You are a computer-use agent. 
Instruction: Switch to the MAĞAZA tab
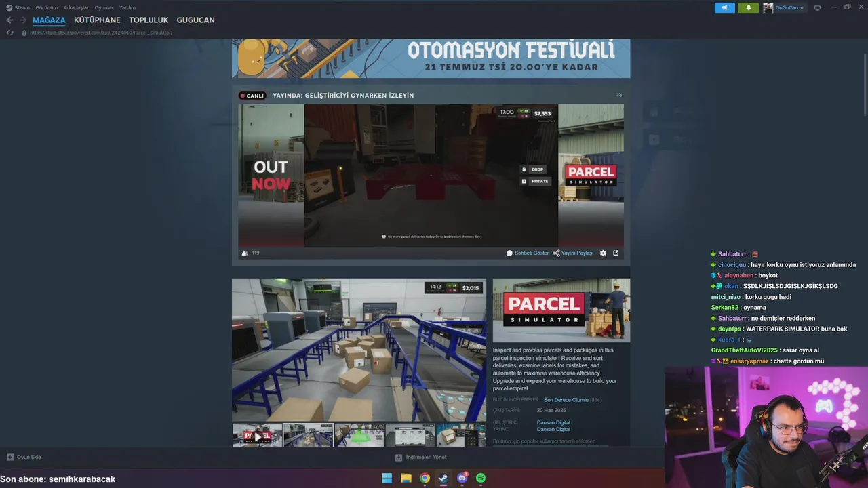tap(49, 20)
